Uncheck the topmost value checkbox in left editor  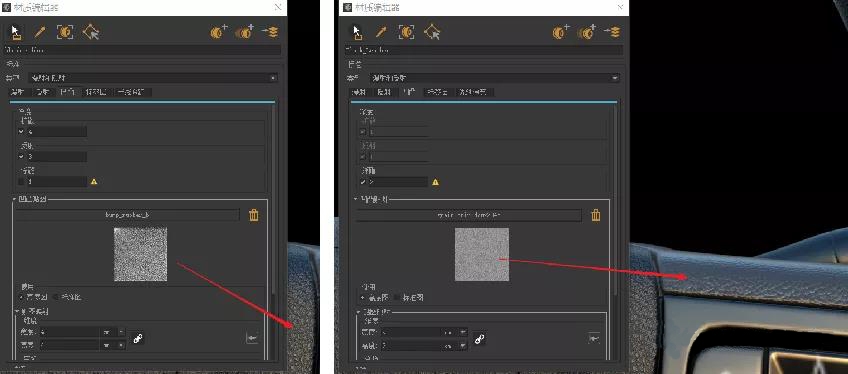21,132
